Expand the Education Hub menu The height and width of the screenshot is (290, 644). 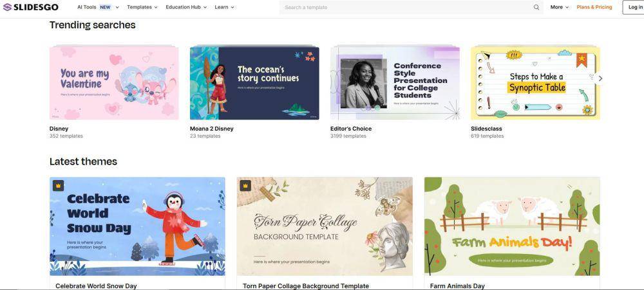[186, 7]
